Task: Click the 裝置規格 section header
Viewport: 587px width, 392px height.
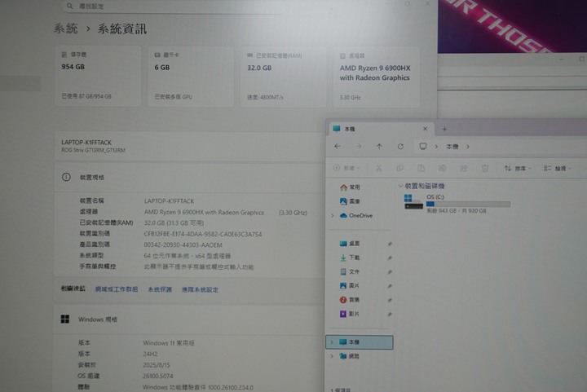Action: pyautogui.click(x=189, y=177)
